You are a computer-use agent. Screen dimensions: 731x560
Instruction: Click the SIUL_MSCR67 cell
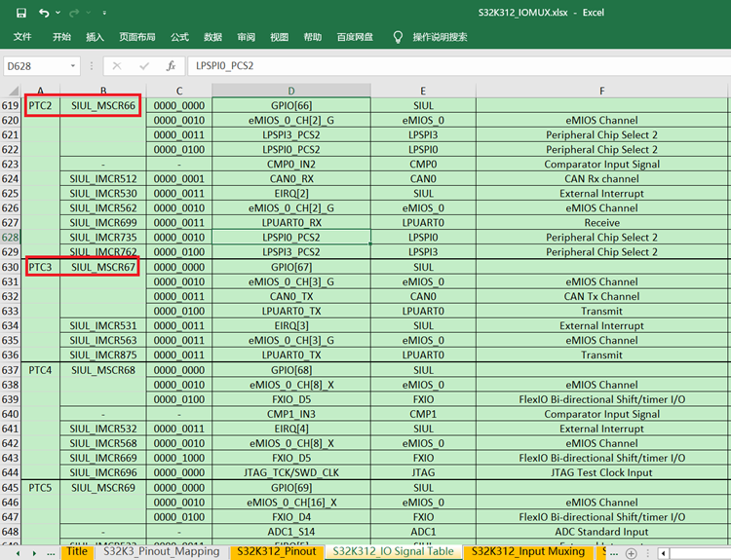coord(103,268)
